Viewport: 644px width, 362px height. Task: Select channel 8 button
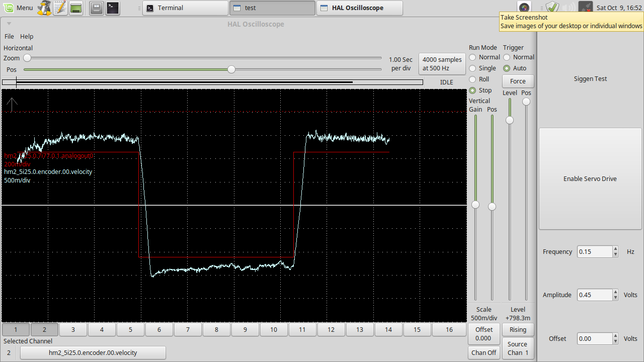pyautogui.click(x=216, y=329)
